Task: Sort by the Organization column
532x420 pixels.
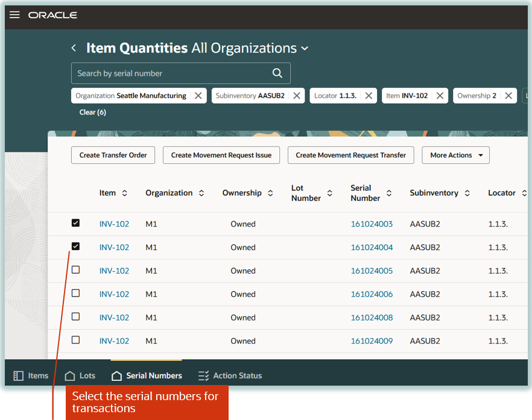Action: pyautogui.click(x=201, y=193)
